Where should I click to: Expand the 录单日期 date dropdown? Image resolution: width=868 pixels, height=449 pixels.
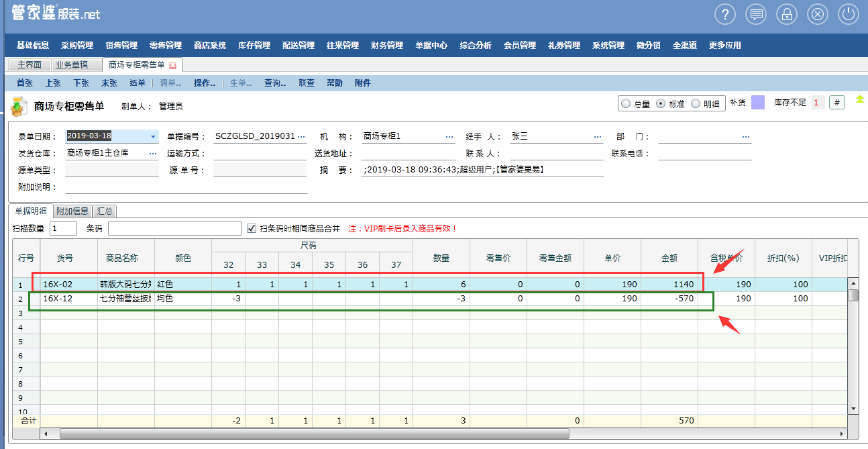coord(153,137)
